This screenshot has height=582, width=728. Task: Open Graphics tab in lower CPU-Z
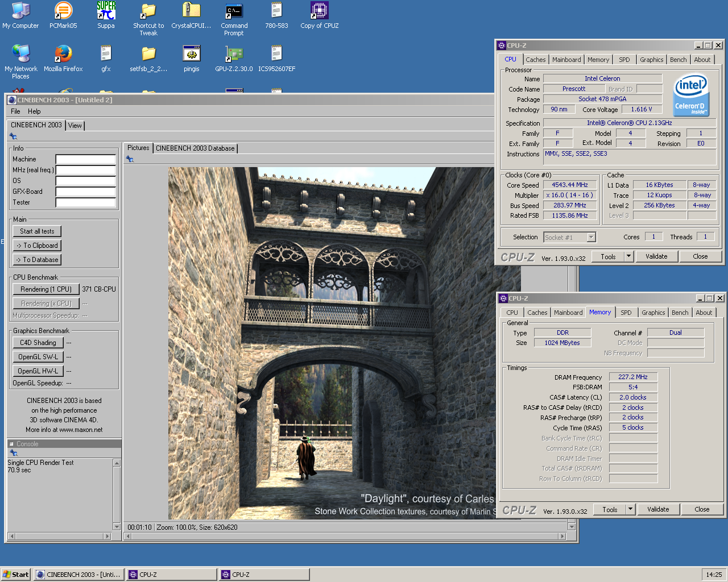(x=653, y=313)
